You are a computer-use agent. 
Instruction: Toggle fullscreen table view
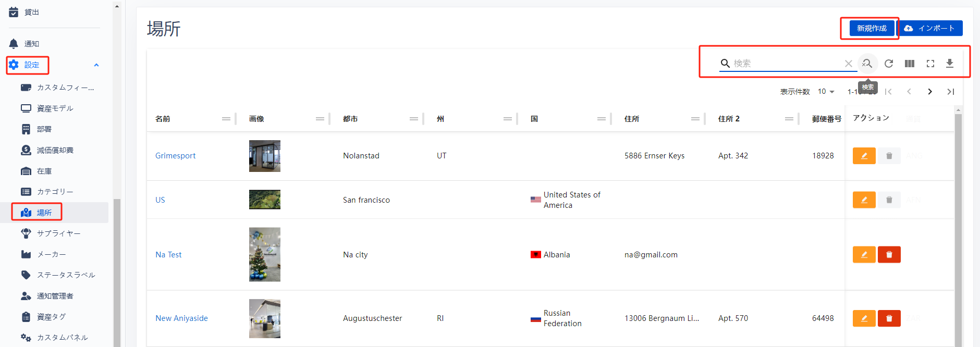pos(930,64)
